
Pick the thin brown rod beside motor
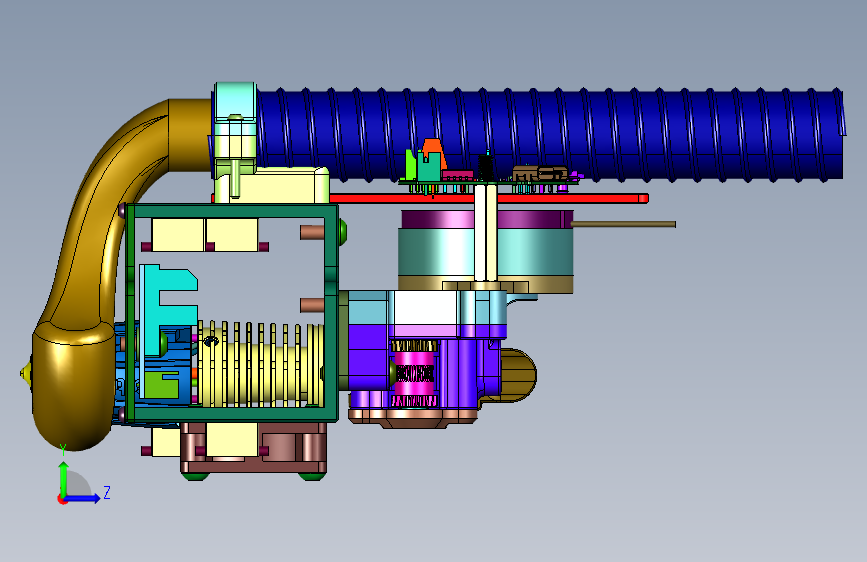623,224
